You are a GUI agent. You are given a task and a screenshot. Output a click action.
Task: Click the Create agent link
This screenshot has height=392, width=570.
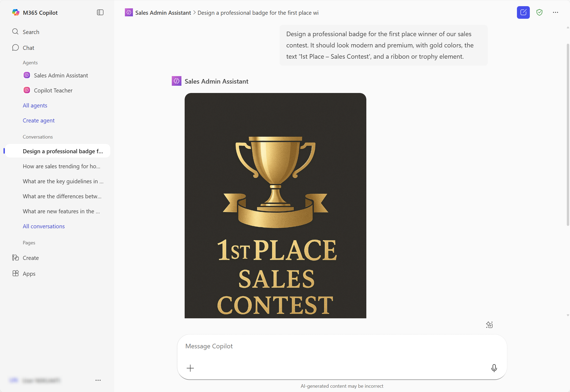coord(39,121)
